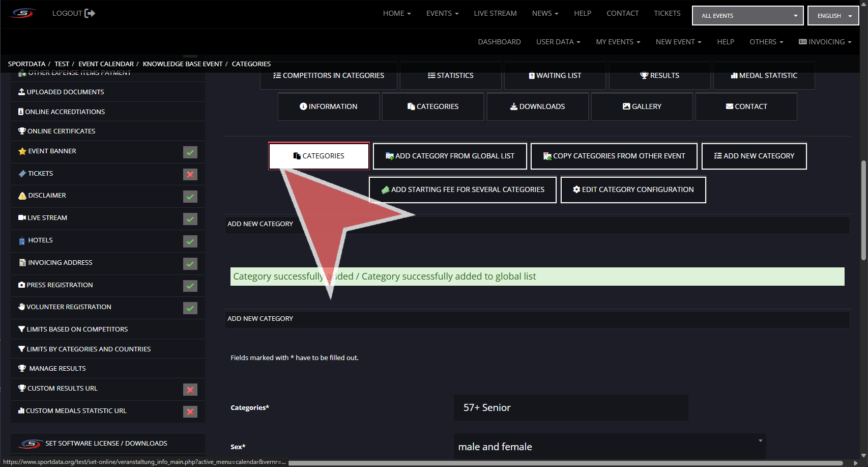Click the Gallery image icon
The image size is (868, 467).
[626, 106]
